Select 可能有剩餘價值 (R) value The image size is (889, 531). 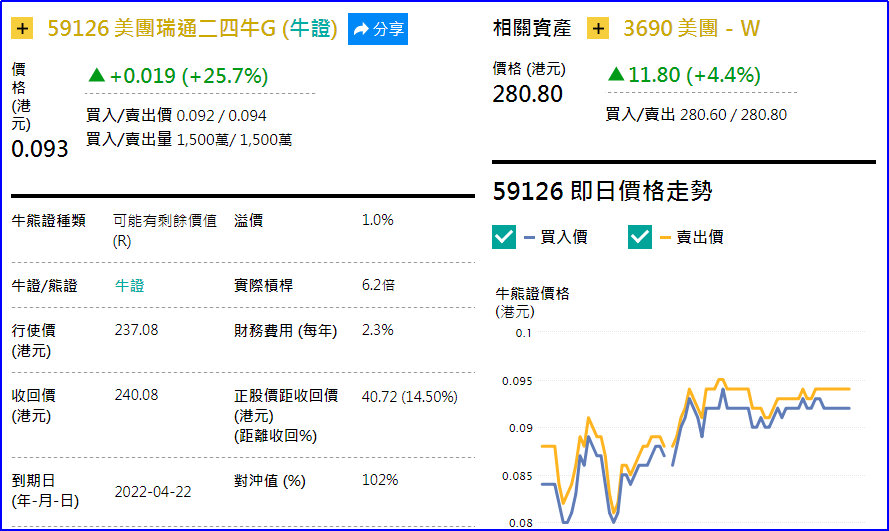[165, 231]
